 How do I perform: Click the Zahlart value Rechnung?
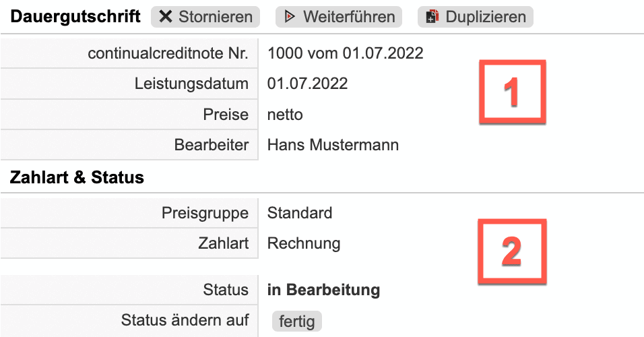point(304,243)
